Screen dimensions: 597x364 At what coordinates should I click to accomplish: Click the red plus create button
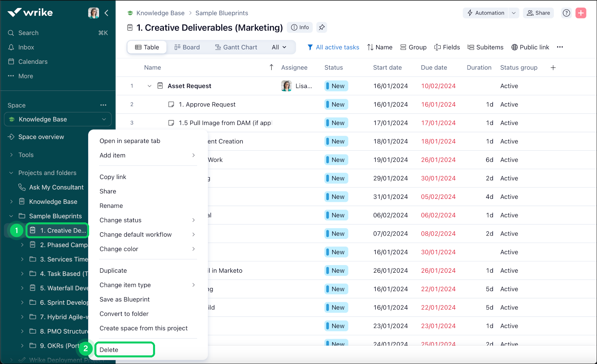click(x=581, y=13)
